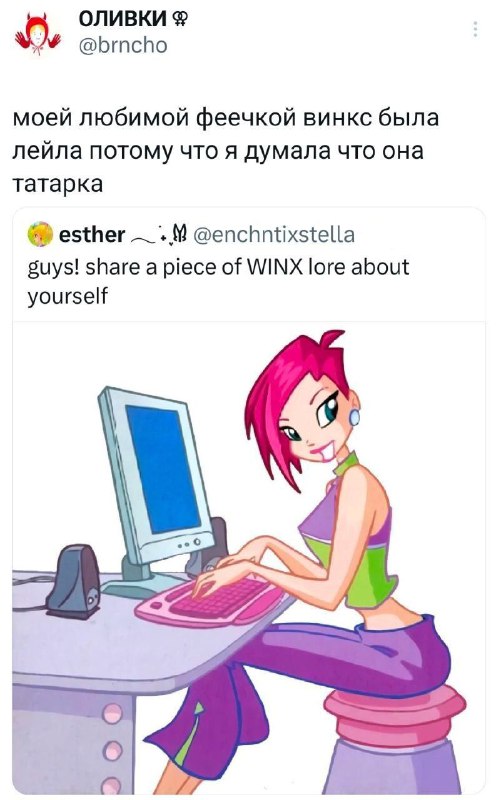This screenshot has height=800, width=496.
Task: Click the decorative symbols after esther's name
Action: point(159,235)
